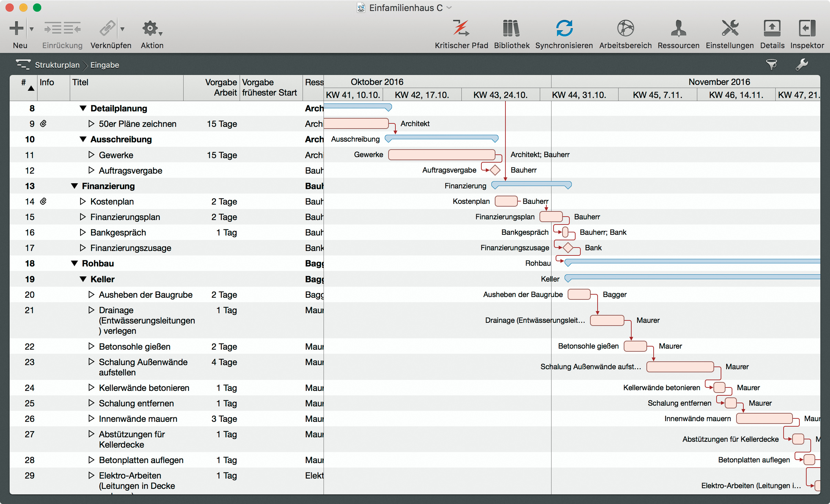Open the Neu button dropdown arrow
Viewport: 830px width, 504px height.
(32, 29)
